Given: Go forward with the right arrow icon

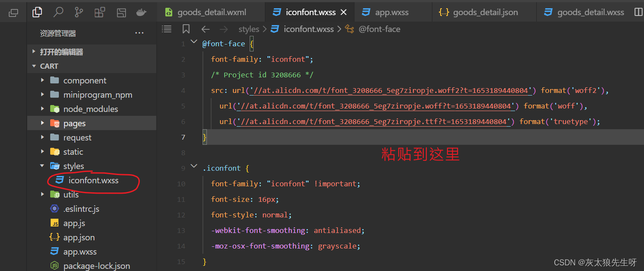Looking at the screenshot, I should [x=224, y=29].
